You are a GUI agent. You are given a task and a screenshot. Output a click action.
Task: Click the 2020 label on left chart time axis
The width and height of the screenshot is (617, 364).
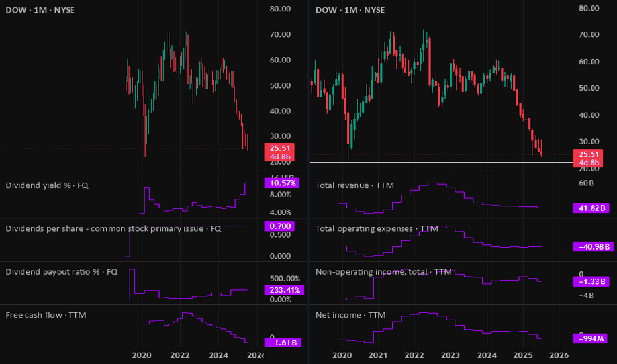tap(142, 355)
